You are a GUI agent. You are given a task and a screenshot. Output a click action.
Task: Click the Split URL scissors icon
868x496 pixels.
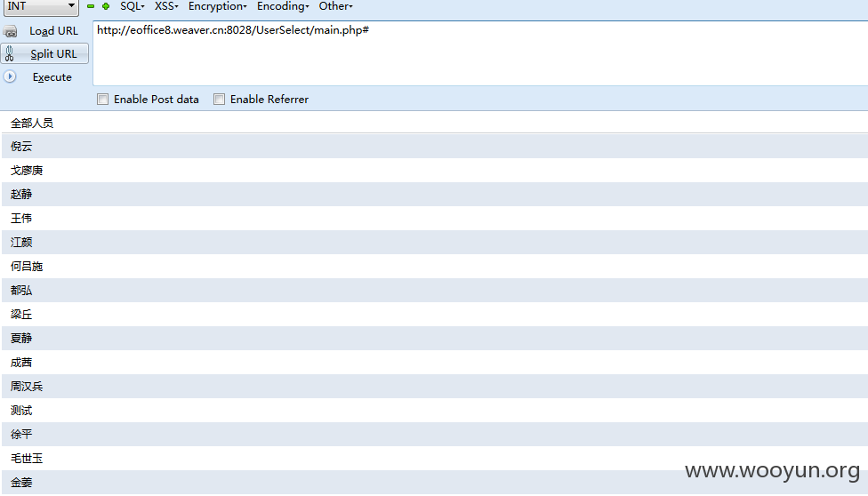(x=10, y=54)
